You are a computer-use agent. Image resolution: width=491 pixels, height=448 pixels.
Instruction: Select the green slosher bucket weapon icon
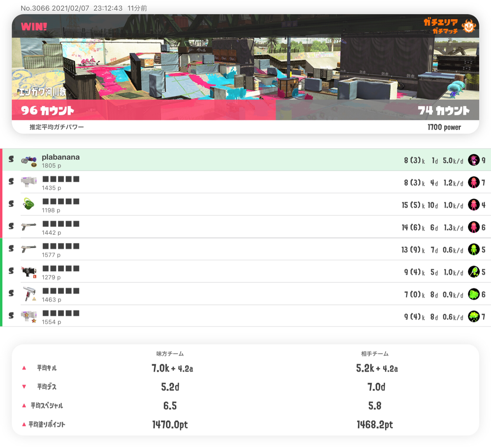[x=29, y=204]
